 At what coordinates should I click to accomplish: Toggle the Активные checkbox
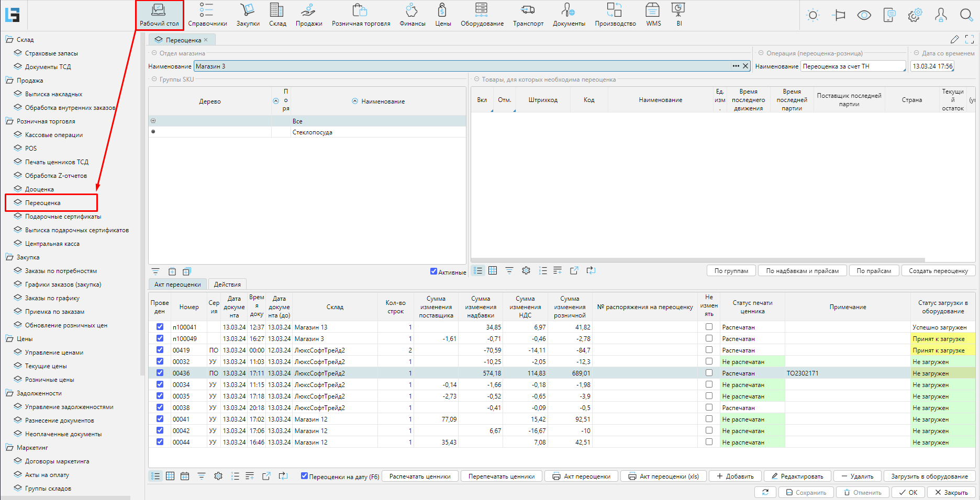tap(433, 271)
